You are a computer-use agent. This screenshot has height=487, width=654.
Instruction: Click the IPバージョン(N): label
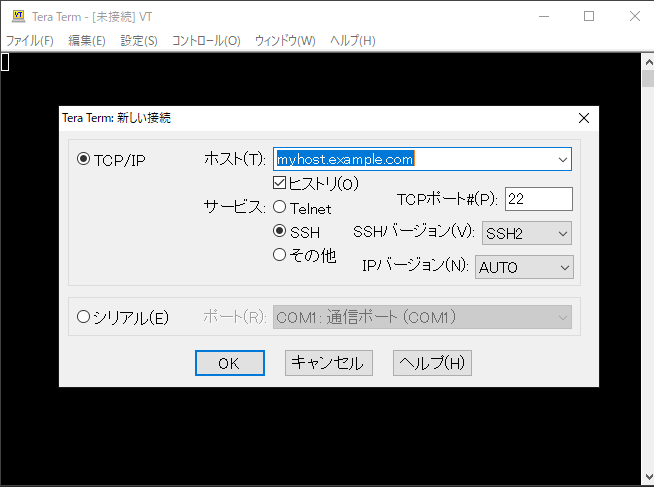415,265
